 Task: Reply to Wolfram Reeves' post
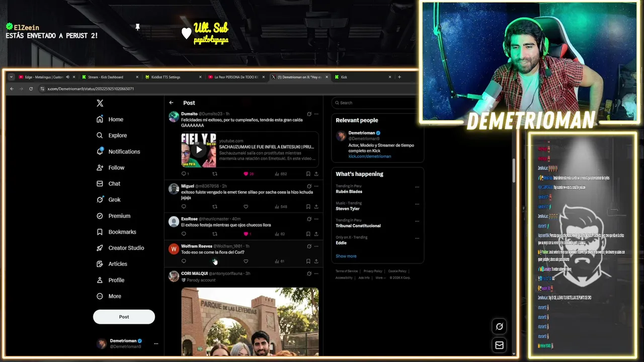pos(184,261)
